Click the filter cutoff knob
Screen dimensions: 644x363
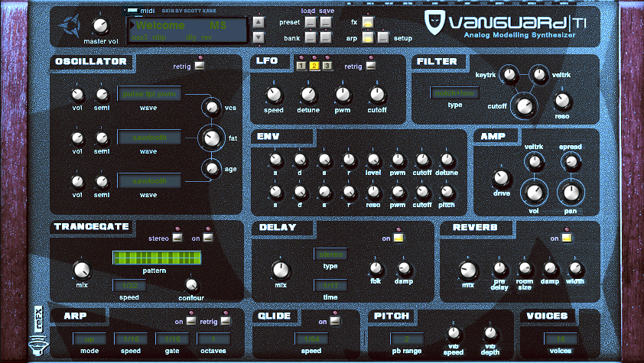coord(525,107)
